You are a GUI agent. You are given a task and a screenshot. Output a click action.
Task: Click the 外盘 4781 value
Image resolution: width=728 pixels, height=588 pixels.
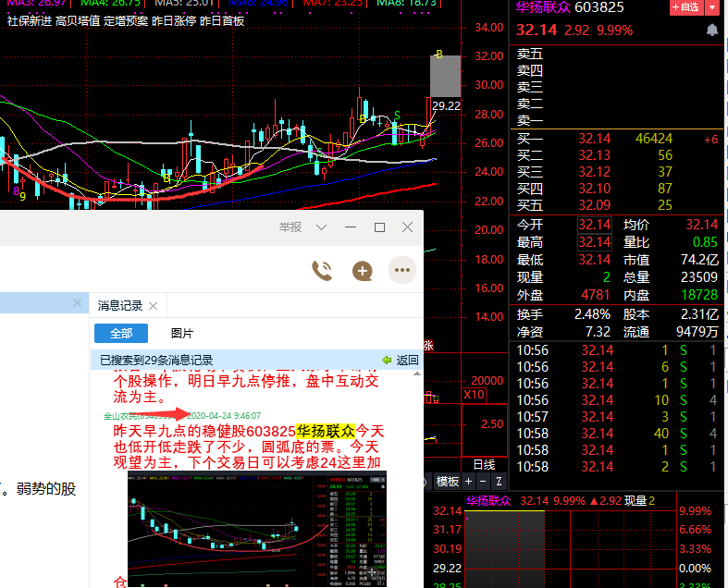[595, 295]
